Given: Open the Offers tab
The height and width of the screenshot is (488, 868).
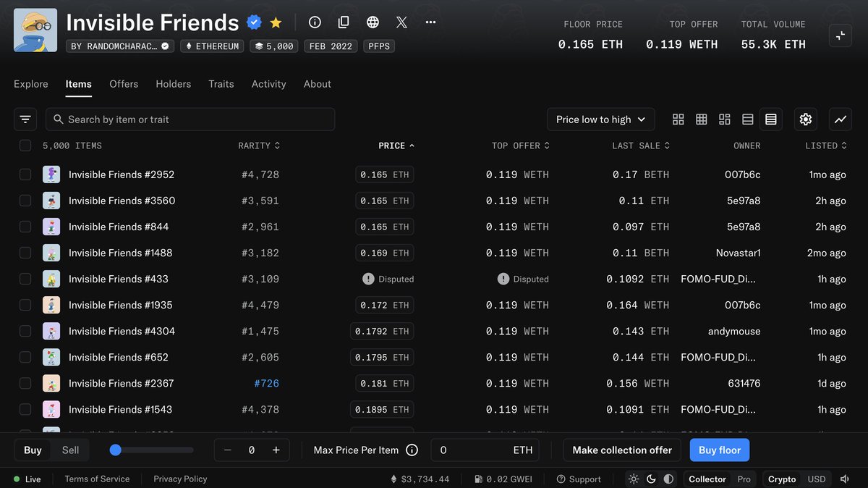Looking at the screenshot, I should tap(124, 84).
